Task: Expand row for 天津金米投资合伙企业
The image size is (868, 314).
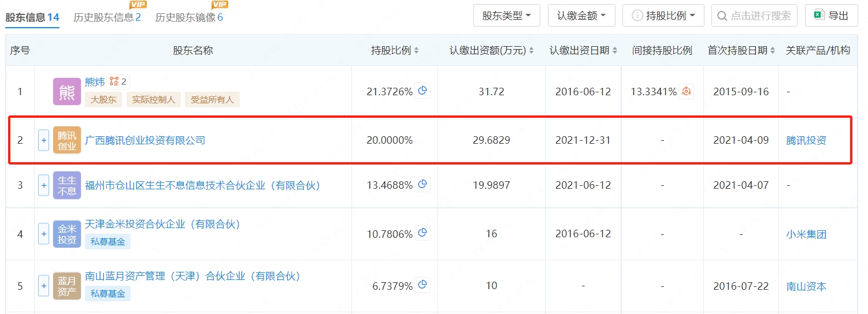Action: [43, 234]
